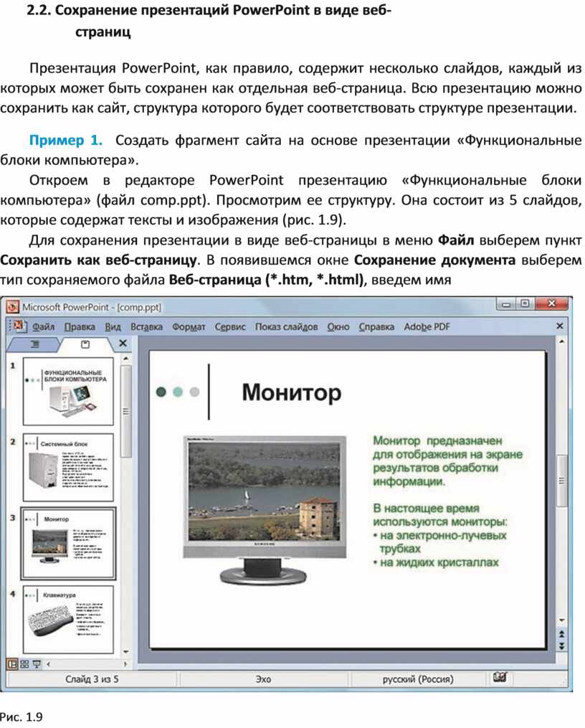Click the PowerPoint title bar app icon

[x=12, y=307]
